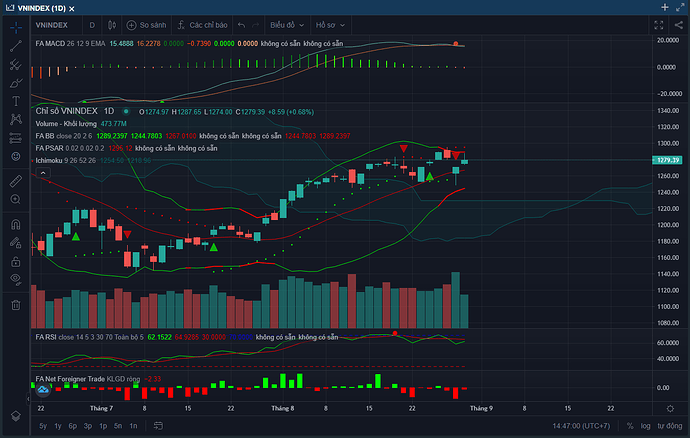Screen dimensions: 690x438
Task: Click FA Net Foreigner Trade legend
Action: tap(88, 379)
